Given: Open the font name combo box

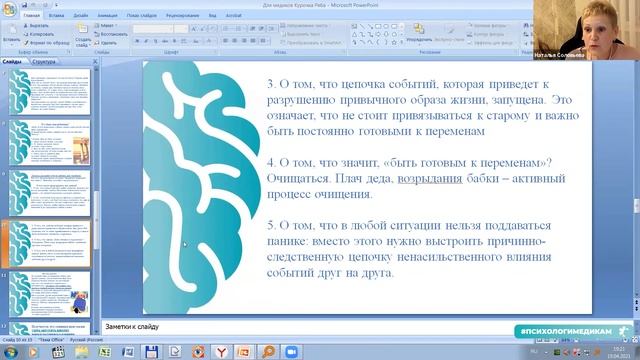Looking at the screenshot, I should click(x=153, y=29).
